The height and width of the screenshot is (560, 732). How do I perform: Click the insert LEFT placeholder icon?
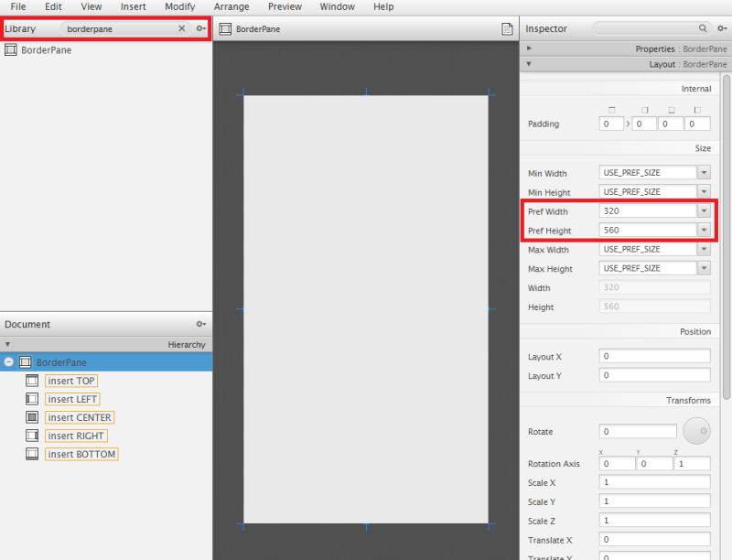[32, 399]
